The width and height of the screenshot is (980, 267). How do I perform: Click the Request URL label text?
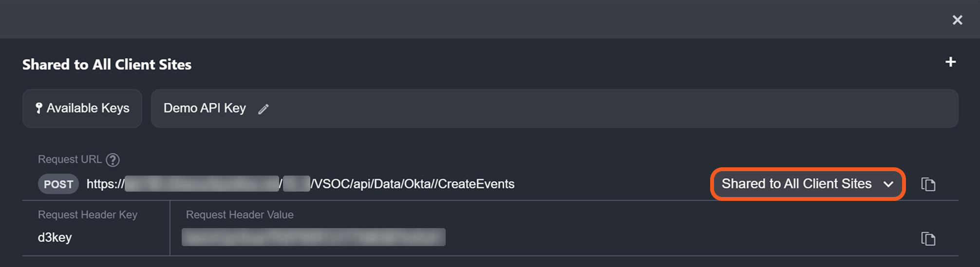70,160
